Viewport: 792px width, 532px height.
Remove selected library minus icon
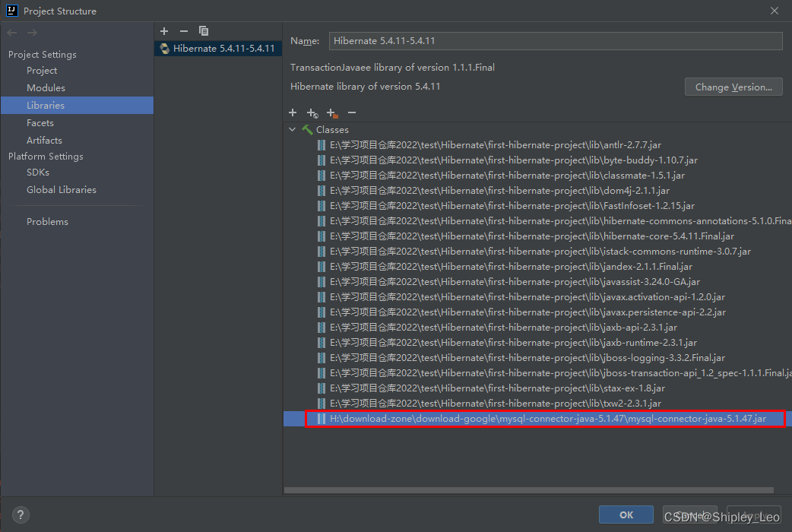coord(184,31)
